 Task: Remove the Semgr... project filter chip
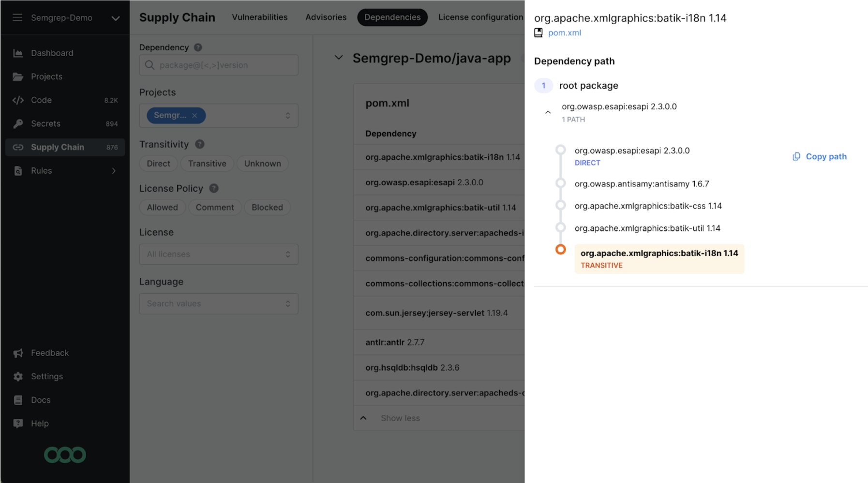195,116
